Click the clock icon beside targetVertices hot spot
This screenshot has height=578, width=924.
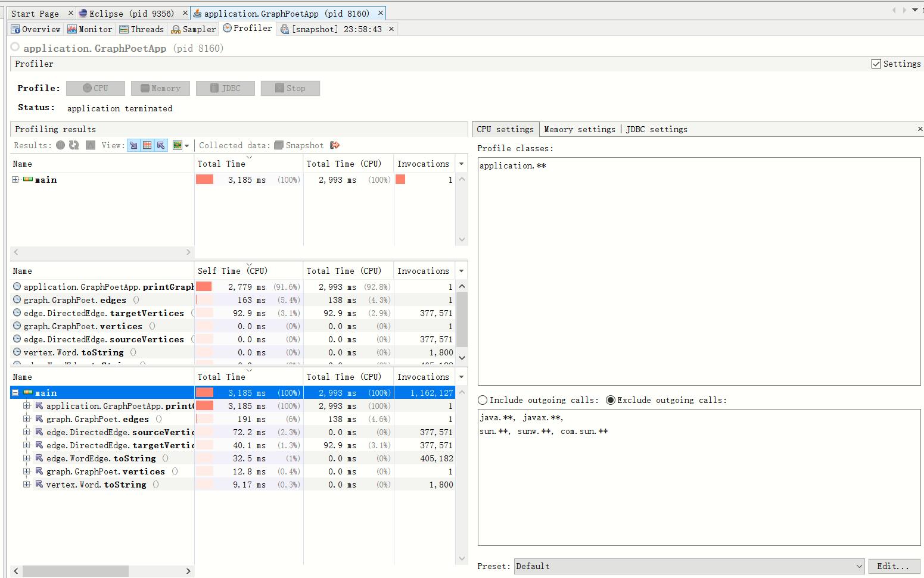click(x=17, y=313)
